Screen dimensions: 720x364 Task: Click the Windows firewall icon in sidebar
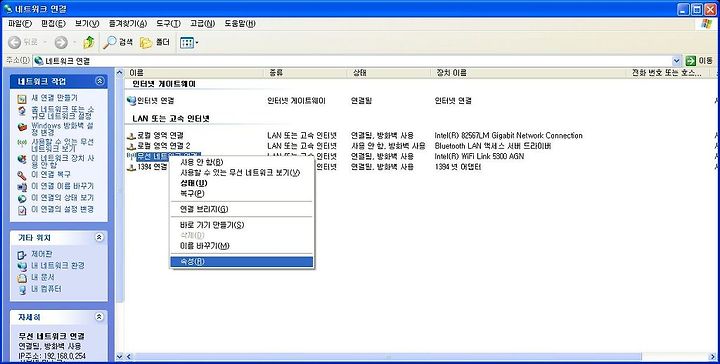tap(22, 127)
